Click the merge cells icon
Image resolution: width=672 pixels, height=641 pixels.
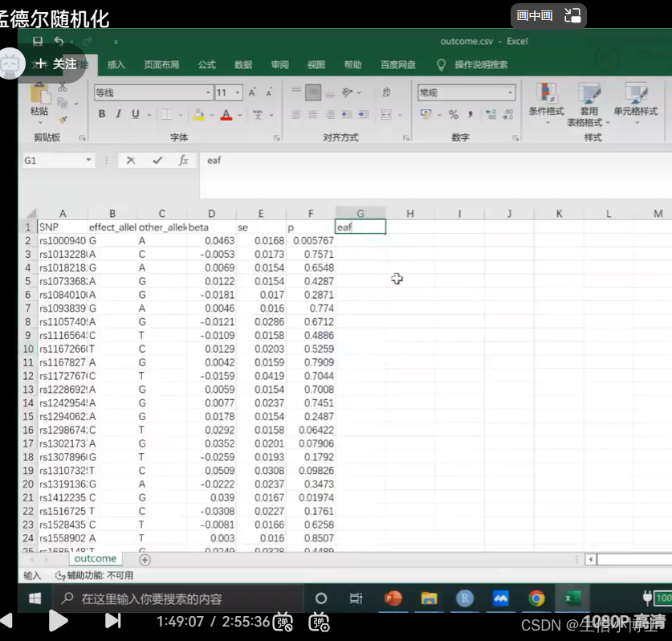386,115
